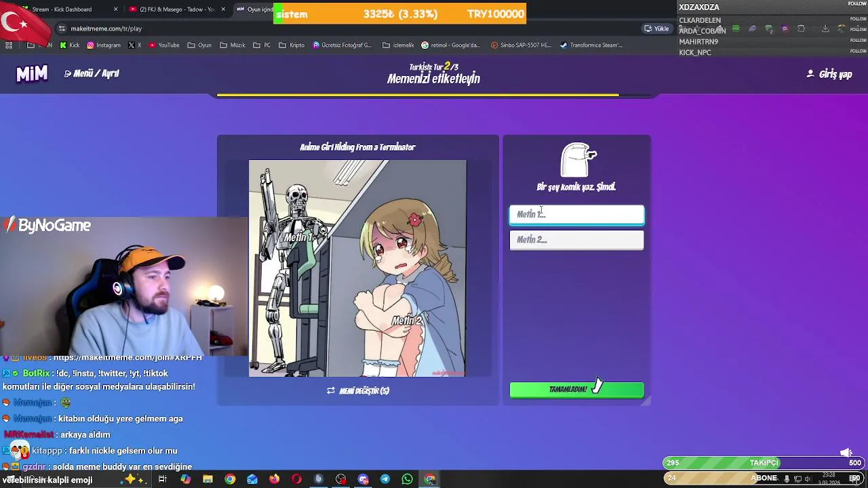Focus the Metin 1 text field

(x=576, y=214)
